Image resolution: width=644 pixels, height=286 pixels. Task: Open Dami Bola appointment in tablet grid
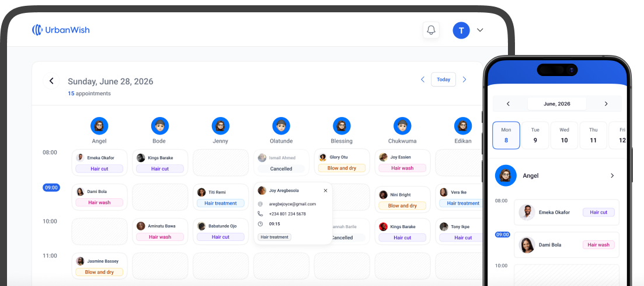[x=99, y=197]
